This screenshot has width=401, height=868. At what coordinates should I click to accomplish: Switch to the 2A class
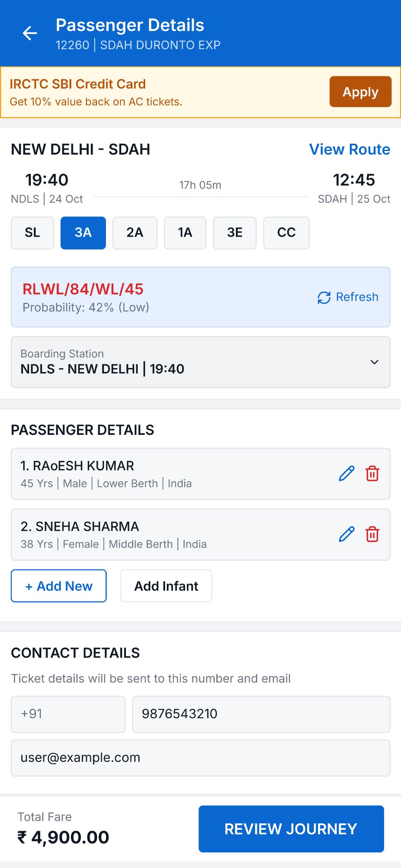tap(135, 233)
